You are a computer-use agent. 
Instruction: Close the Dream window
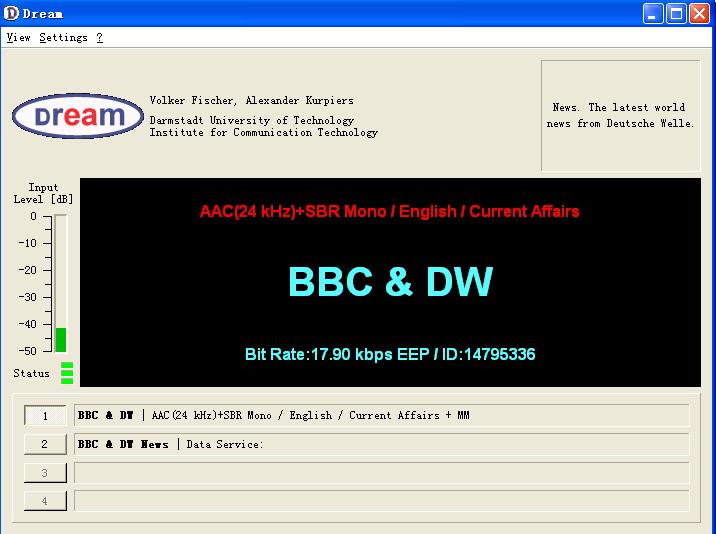[699, 13]
